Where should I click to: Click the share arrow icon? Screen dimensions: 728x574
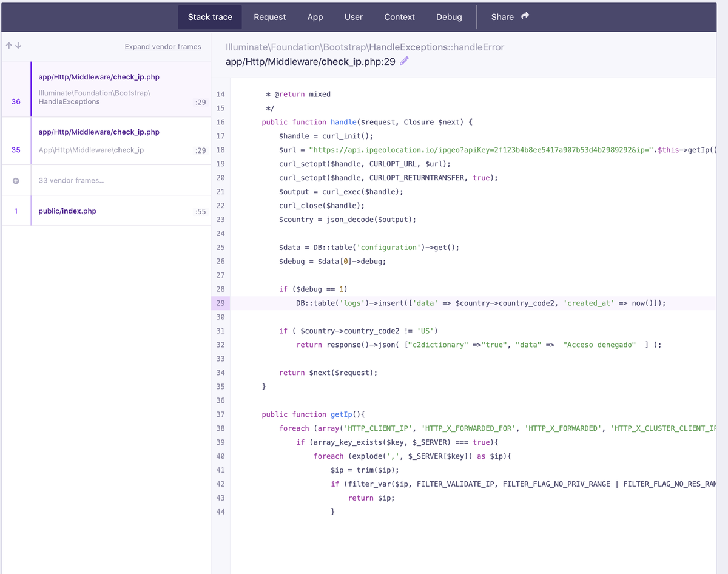tap(525, 16)
